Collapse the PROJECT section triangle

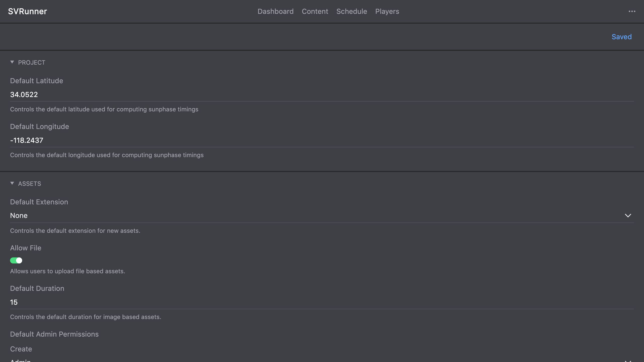coord(12,62)
